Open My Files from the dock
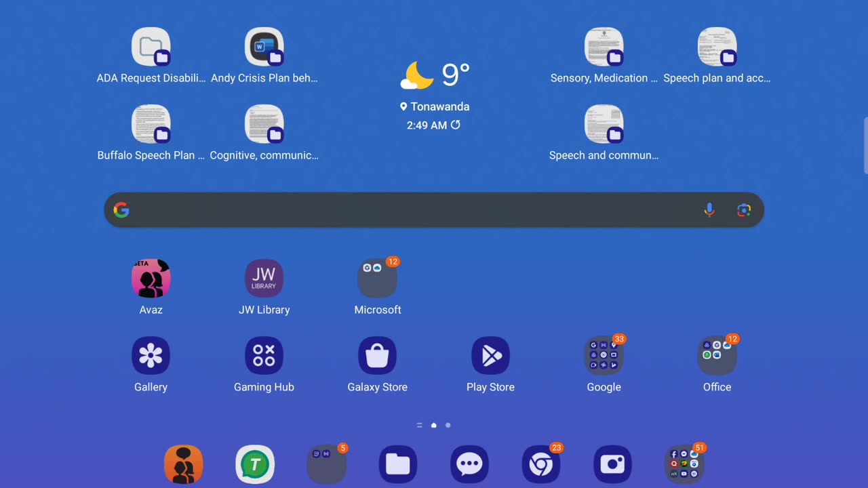Image resolution: width=868 pixels, height=488 pixels. (398, 465)
